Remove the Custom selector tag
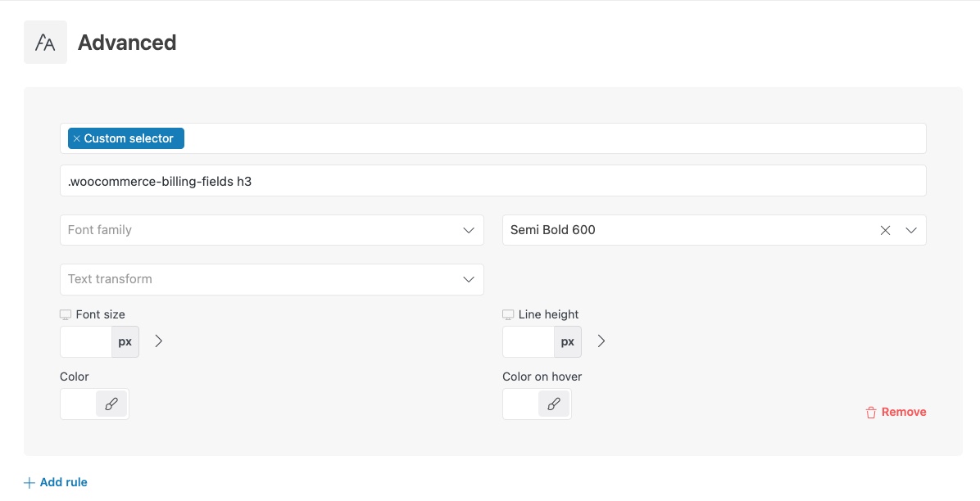Image resolution: width=980 pixels, height=501 pixels. (x=76, y=138)
